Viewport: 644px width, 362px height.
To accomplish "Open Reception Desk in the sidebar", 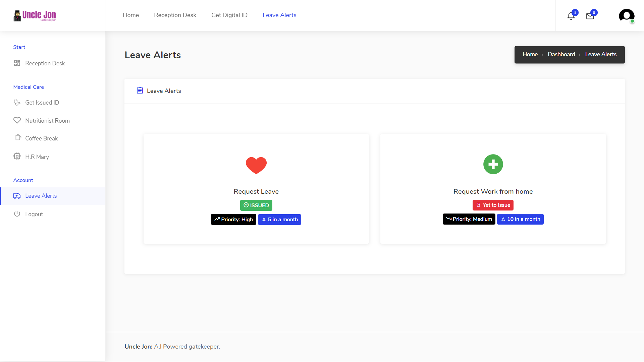I will point(45,63).
